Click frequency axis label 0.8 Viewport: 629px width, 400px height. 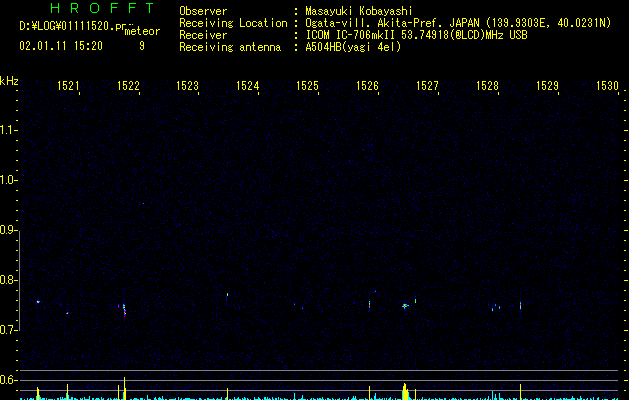pos(8,280)
